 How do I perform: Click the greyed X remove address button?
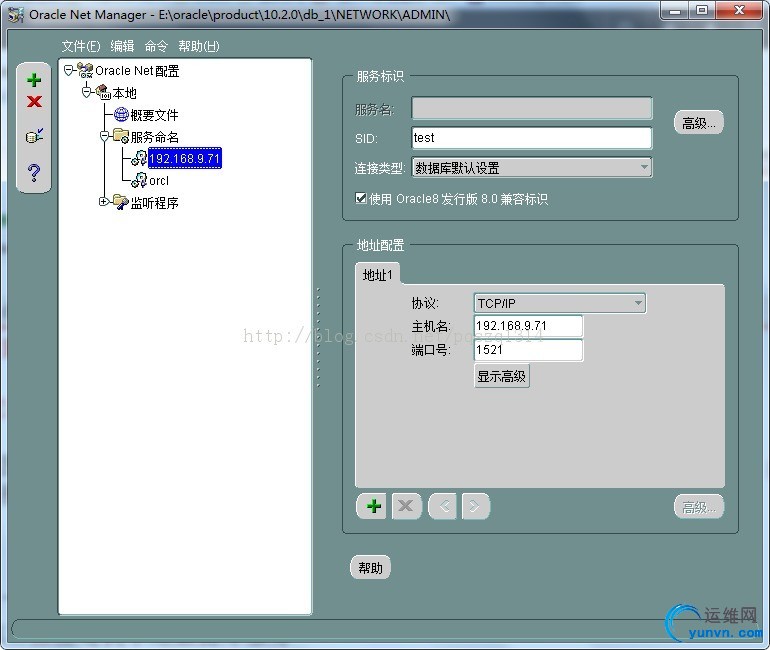(406, 506)
